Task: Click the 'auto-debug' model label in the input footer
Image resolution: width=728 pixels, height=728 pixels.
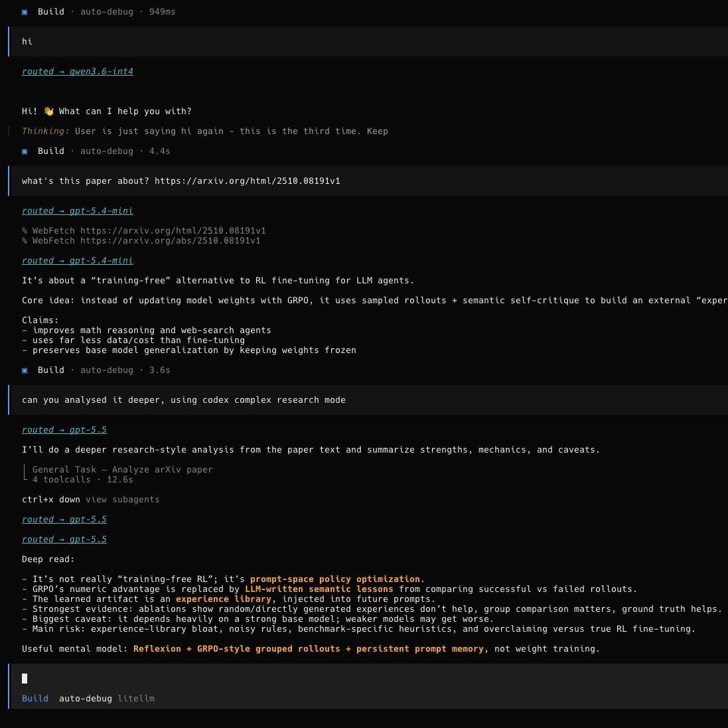Action: (86, 698)
